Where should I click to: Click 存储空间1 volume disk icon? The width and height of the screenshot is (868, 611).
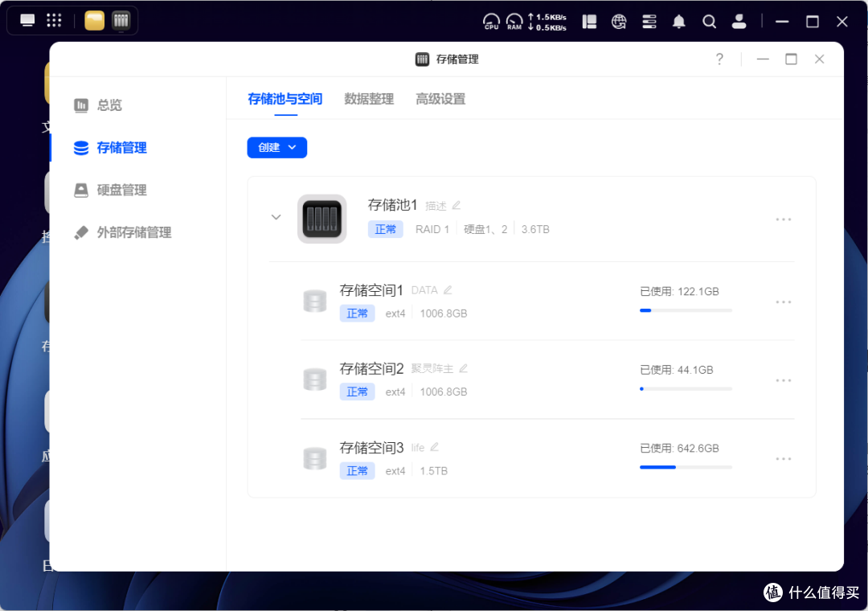314,301
